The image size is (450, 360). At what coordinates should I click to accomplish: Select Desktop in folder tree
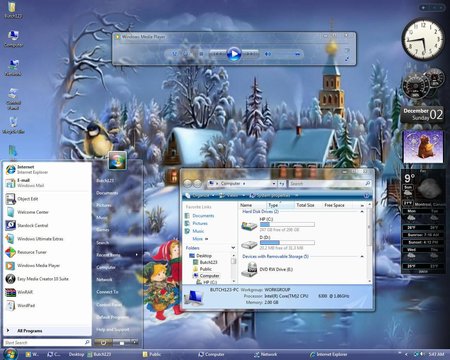pos(201,255)
